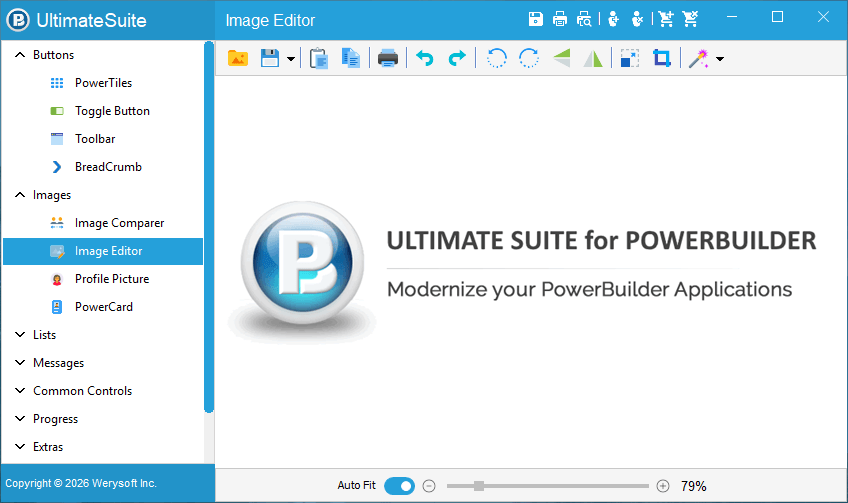Minimize the UltimateSuite window
Viewport: 848px width, 503px height.
[732, 17]
